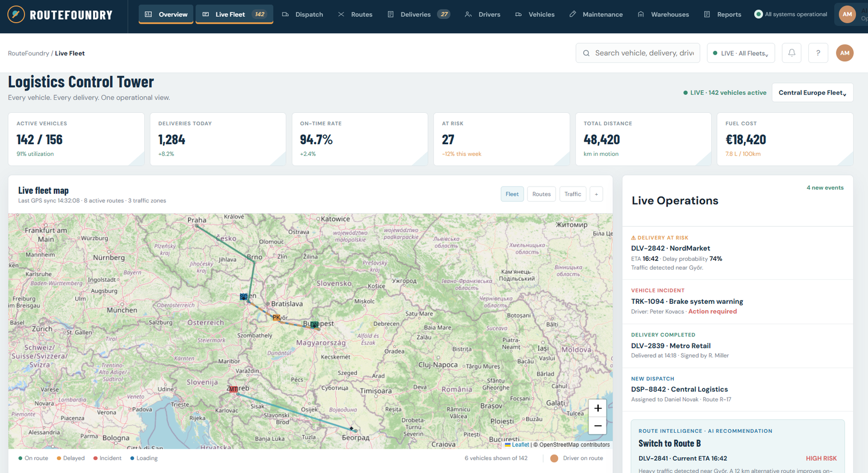Viewport: 868px width, 473px height.
Task: Click the HIGH RISK label
Action: pos(821,458)
